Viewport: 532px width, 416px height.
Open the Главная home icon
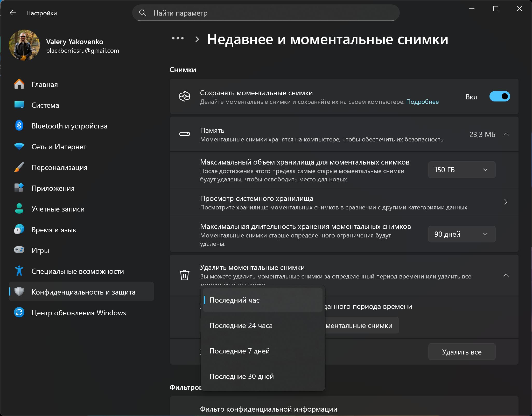coord(19,84)
